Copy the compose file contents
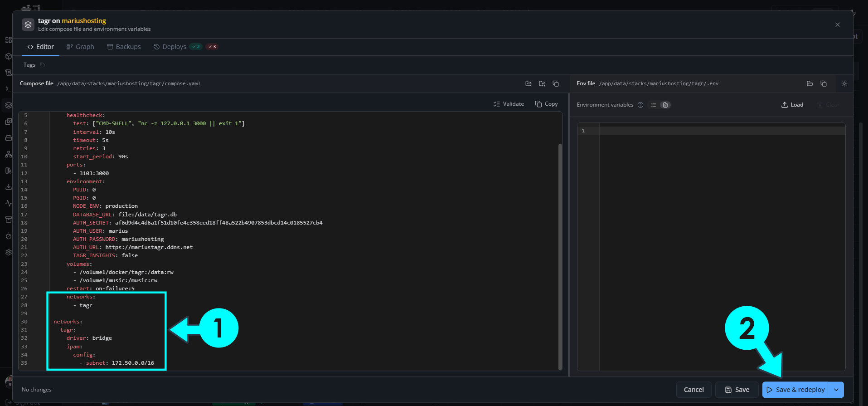 click(546, 104)
